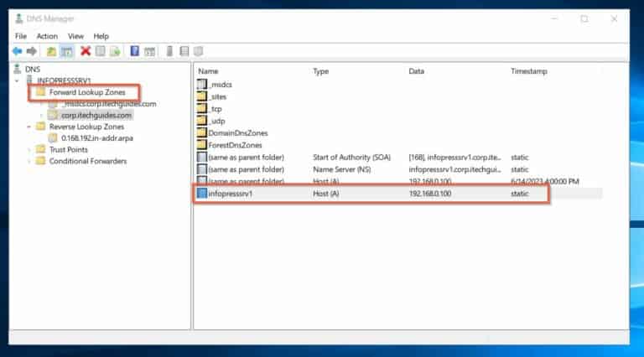The image size is (644, 357).
Task: Toggle the Show/Hide Action Pane icon
Action: click(150, 51)
